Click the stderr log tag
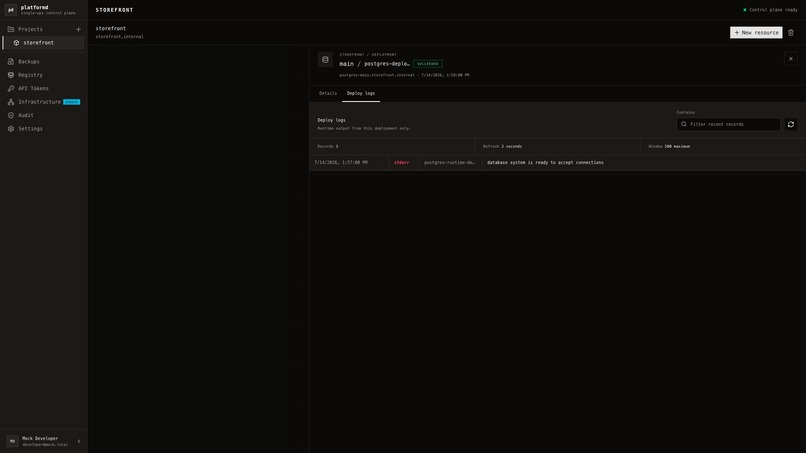The width and height of the screenshot is (806, 453). point(401,162)
